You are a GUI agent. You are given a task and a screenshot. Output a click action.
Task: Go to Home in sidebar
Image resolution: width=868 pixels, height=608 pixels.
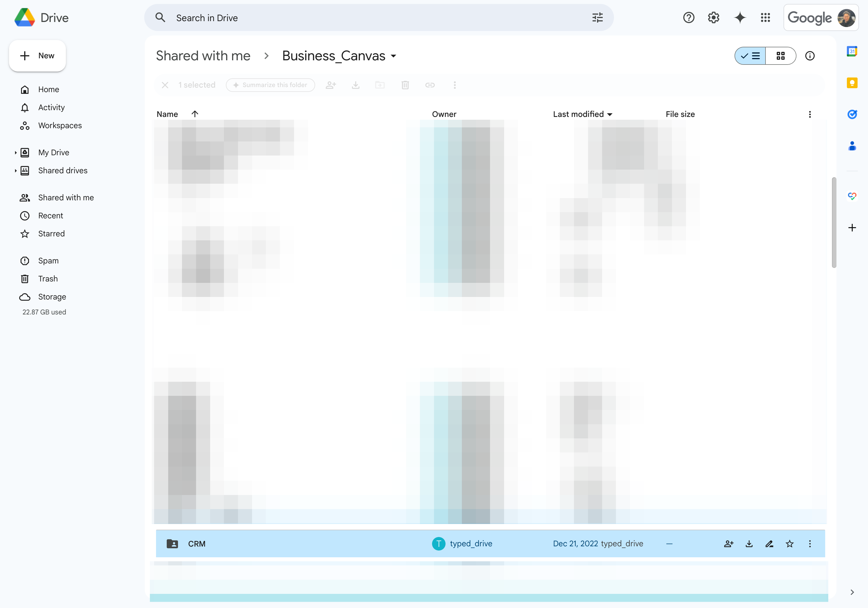click(48, 90)
